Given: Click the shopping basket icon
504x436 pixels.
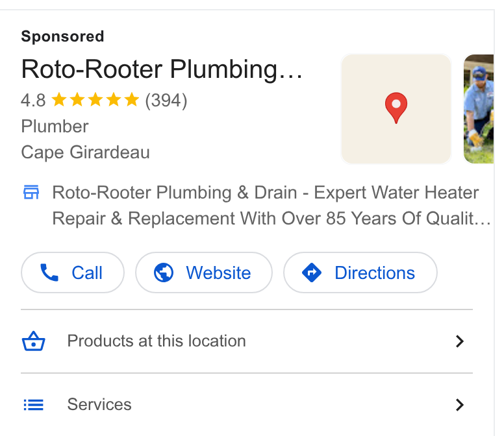Looking at the screenshot, I should (33, 341).
